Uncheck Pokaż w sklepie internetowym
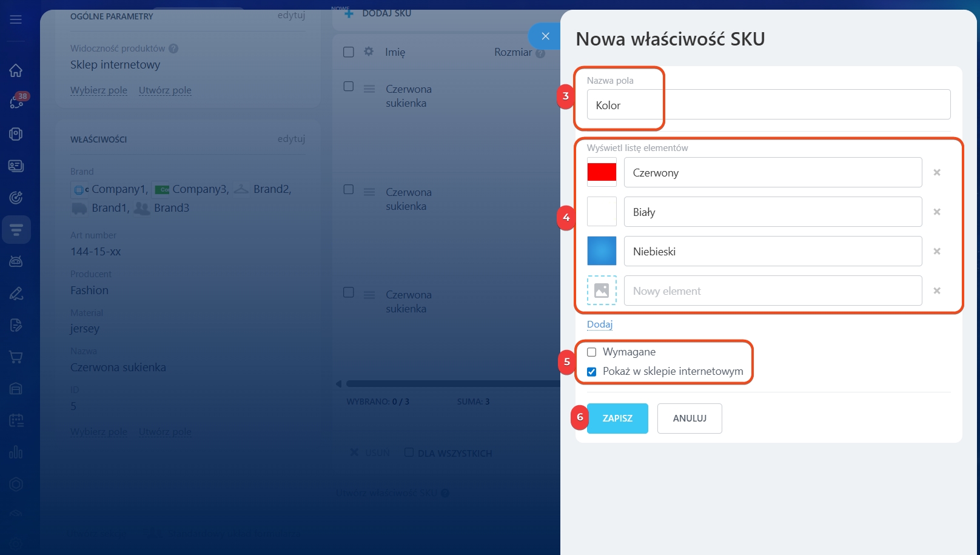 [x=592, y=372]
